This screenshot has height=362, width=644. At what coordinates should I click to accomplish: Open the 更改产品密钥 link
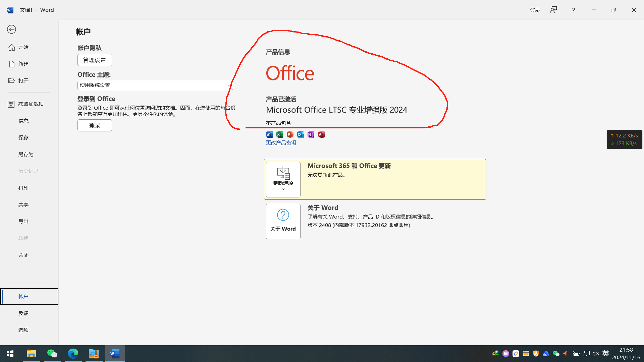coord(281,143)
